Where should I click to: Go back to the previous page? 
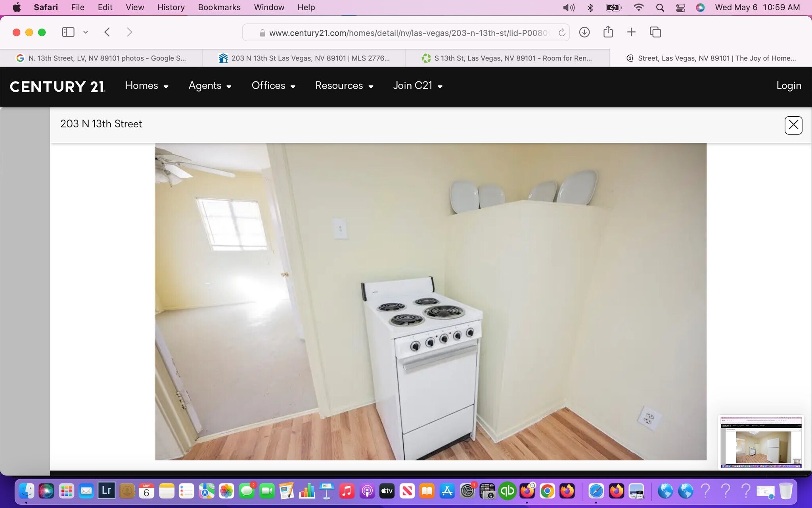pyautogui.click(x=107, y=32)
